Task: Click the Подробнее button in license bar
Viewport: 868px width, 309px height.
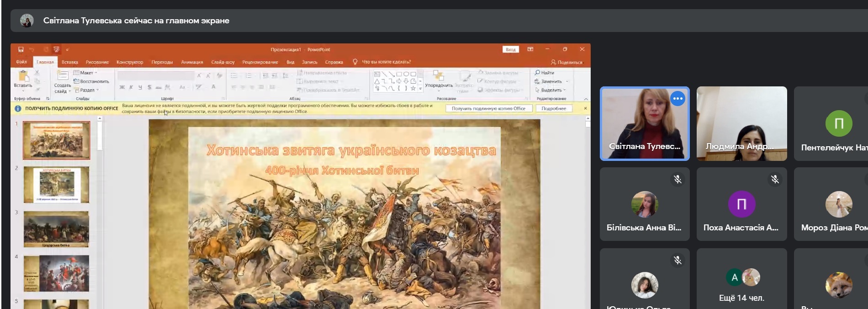Action: [553, 109]
